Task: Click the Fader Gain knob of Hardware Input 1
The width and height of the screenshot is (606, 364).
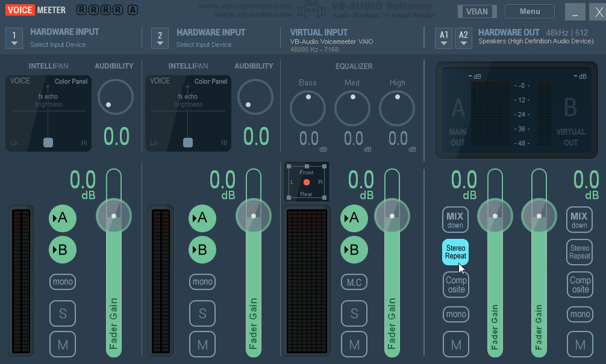Action: [114, 216]
